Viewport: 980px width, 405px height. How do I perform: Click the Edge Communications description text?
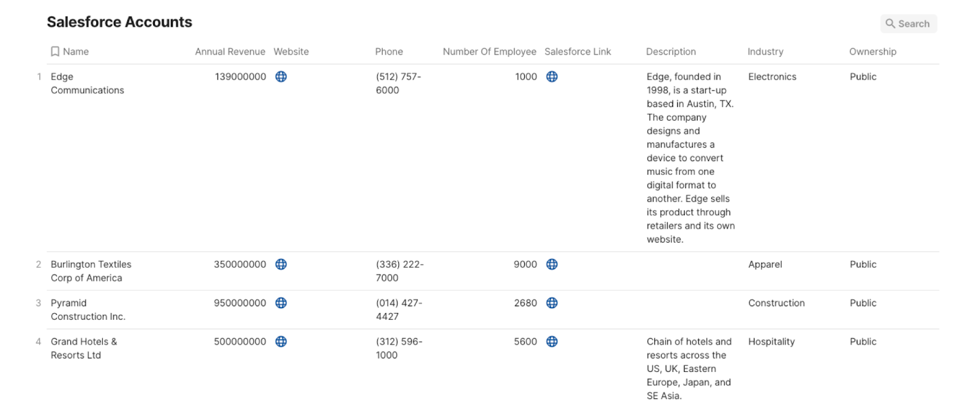tap(691, 158)
